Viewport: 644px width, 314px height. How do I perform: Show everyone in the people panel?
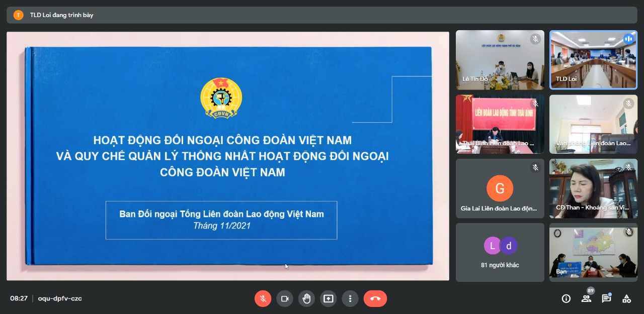[x=586, y=298]
